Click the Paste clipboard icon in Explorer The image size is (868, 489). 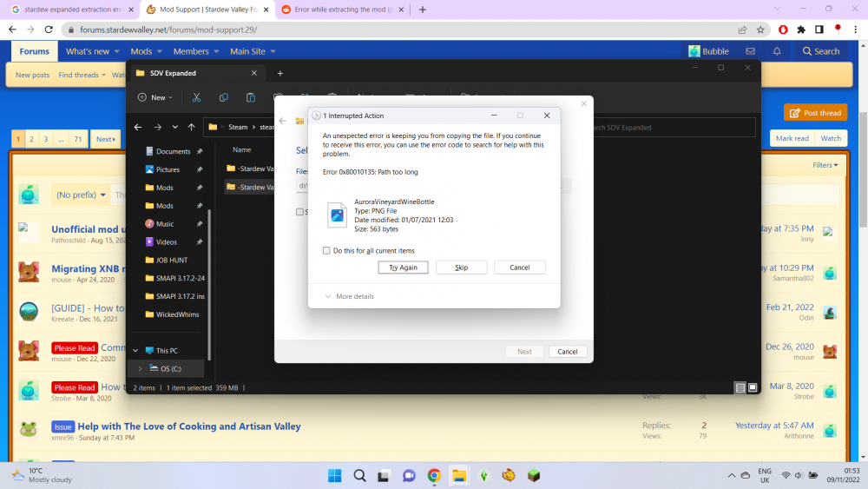pos(251,97)
